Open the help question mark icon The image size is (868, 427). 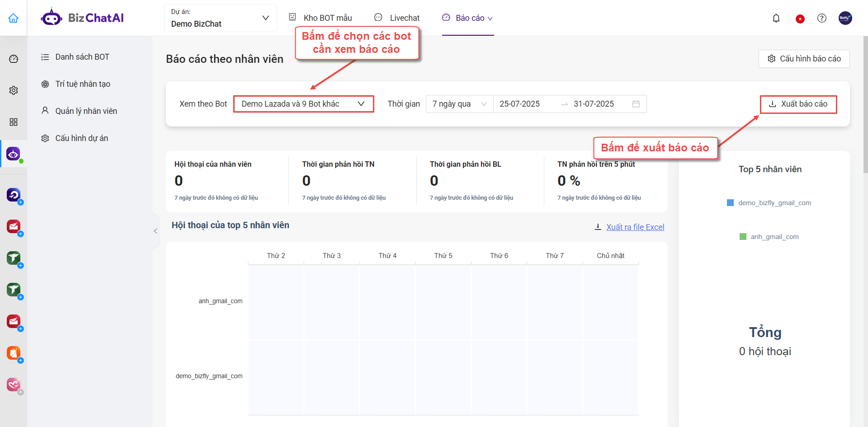point(822,18)
